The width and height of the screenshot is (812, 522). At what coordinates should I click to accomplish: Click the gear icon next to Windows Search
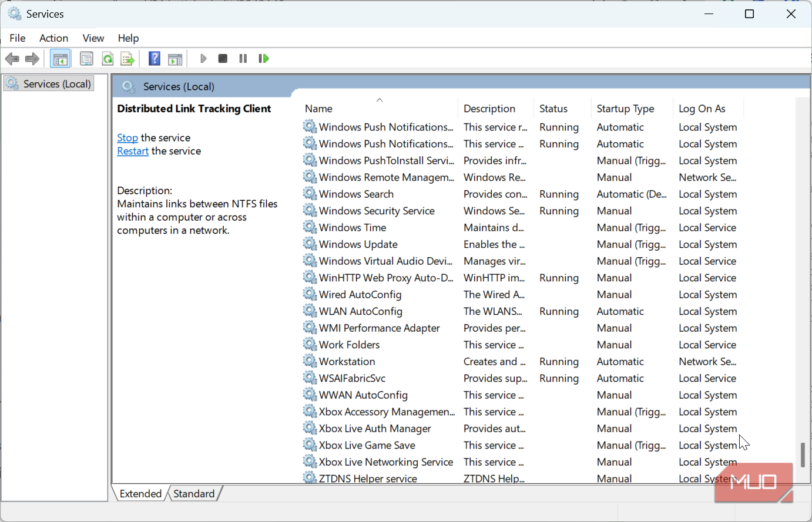pyautogui.click(x=310, y=193)
